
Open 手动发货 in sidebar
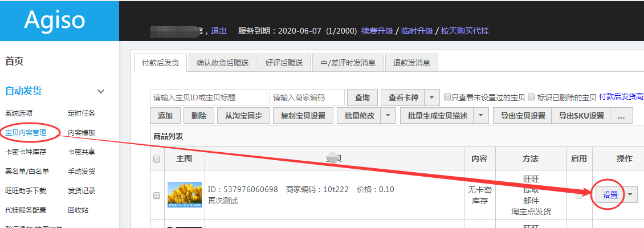[81, 172]
